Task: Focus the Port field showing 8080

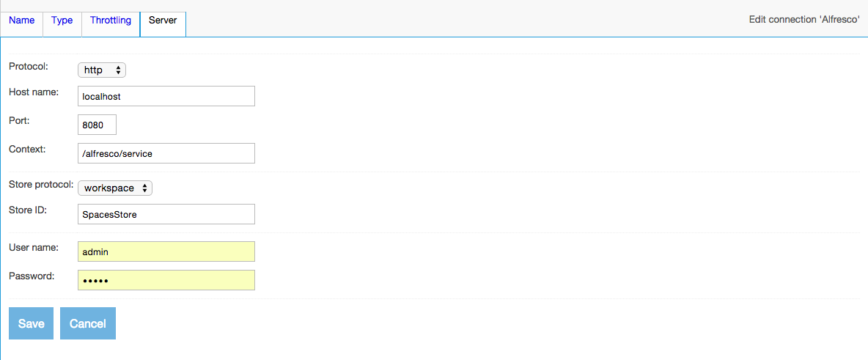Action: (97, 125)
